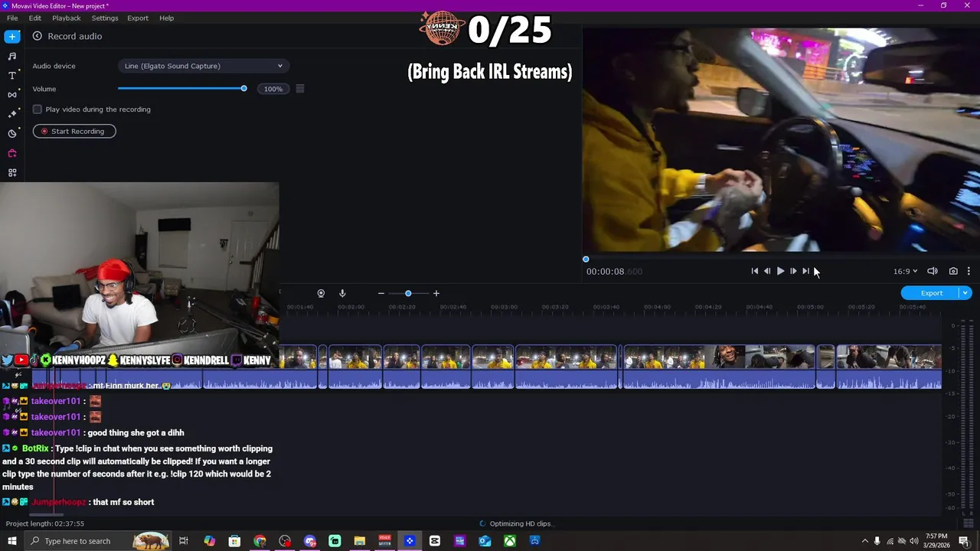Click the Start Recording button

click(74, 131)
